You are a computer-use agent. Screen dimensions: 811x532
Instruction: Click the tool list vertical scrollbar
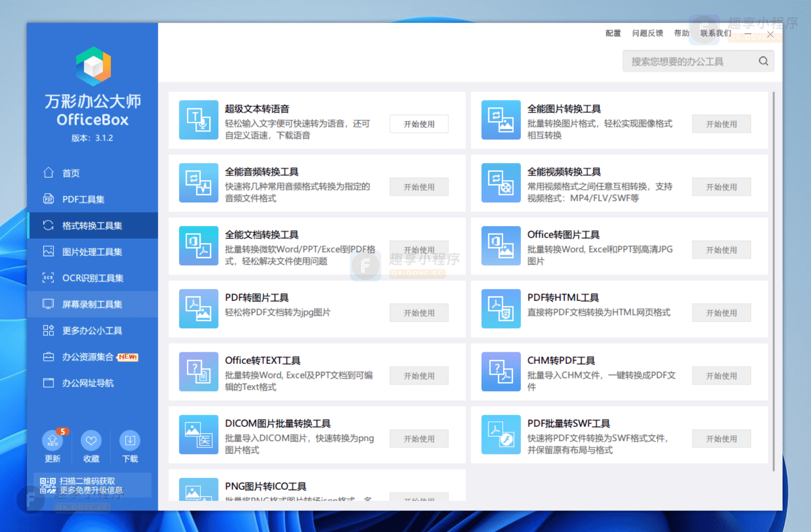[774, 281]
